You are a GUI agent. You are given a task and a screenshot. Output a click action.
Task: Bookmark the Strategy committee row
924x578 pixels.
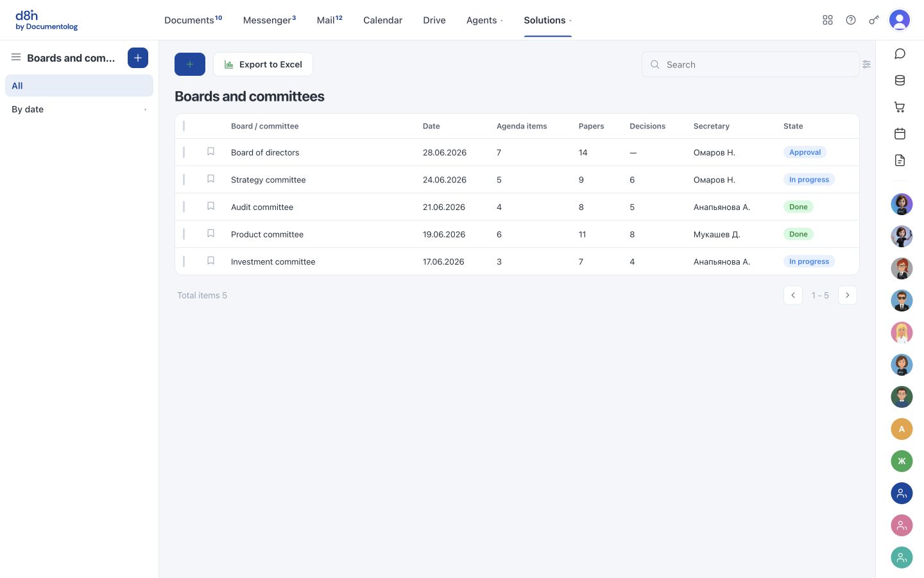[x=210, y=179]
